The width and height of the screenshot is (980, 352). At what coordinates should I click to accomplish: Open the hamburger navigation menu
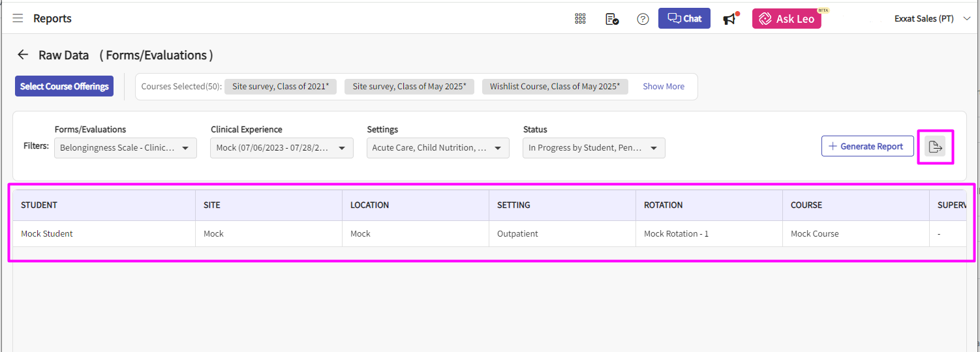point(18,18)
